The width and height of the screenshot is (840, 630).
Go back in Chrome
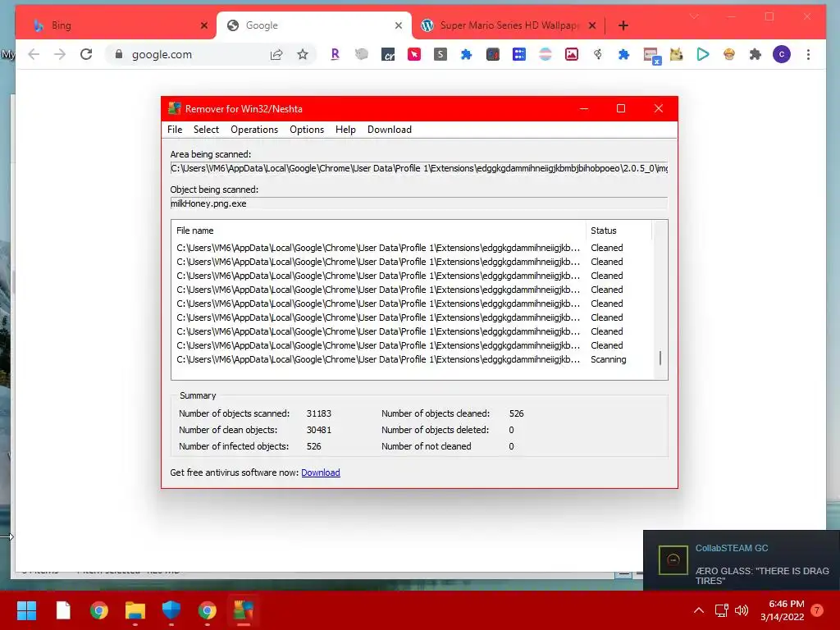(x=34, y=54)
